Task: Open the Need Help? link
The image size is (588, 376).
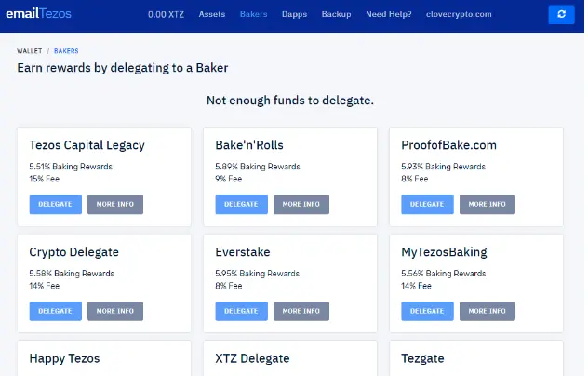Action: coord(389,14)
